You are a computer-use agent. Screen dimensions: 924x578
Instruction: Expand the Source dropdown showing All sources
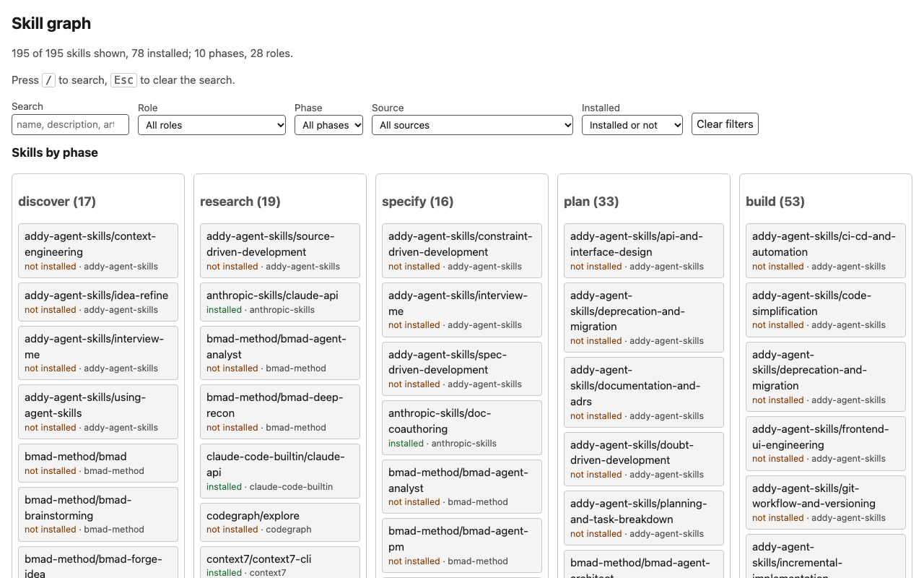(x=472, y=125)
